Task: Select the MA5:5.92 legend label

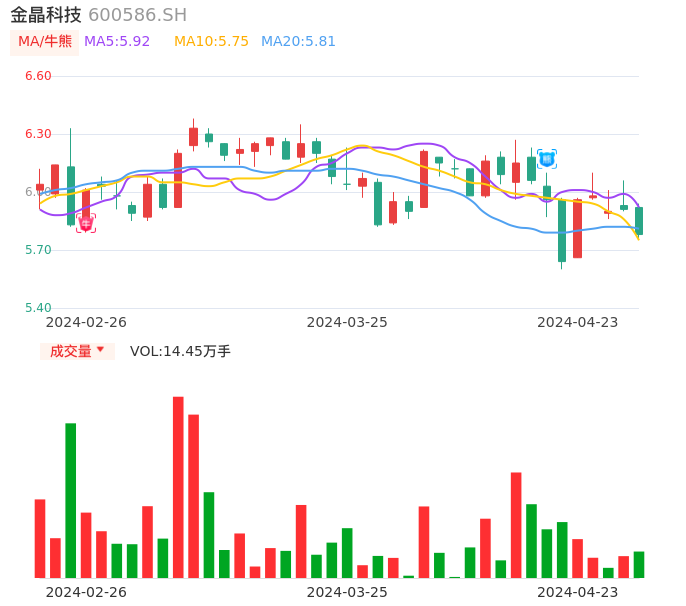Action: click(117, 42)
